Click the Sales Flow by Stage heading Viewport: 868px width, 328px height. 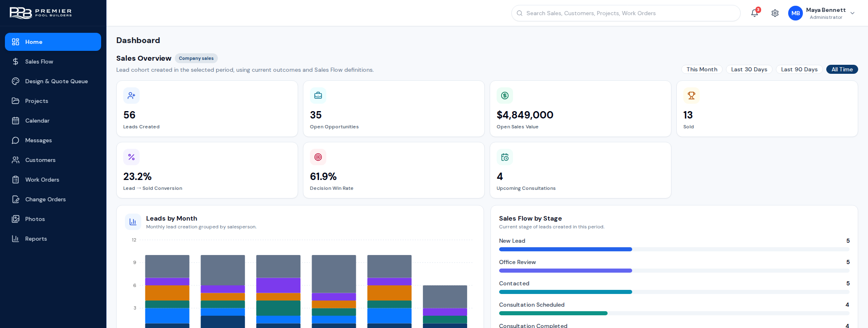point(530,219)
